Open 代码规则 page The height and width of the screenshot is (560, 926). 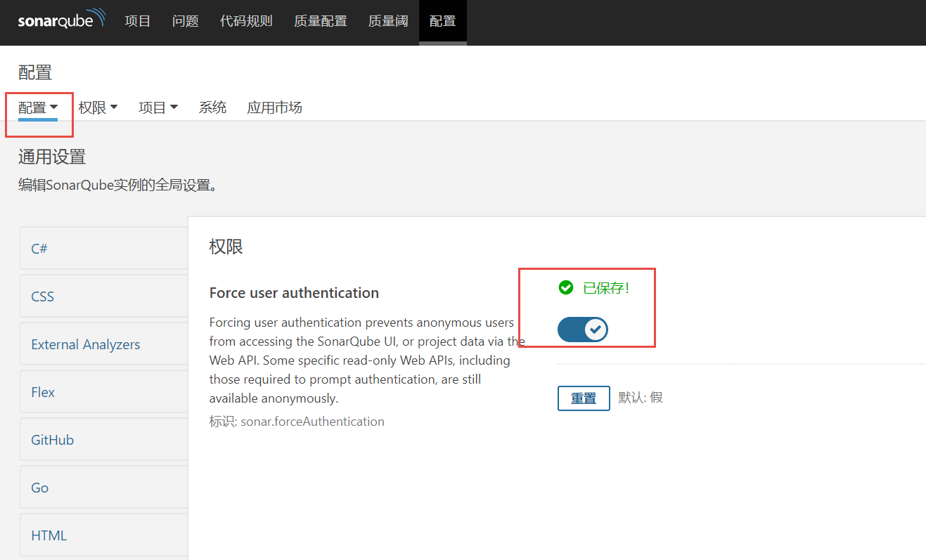pos(246,21)
